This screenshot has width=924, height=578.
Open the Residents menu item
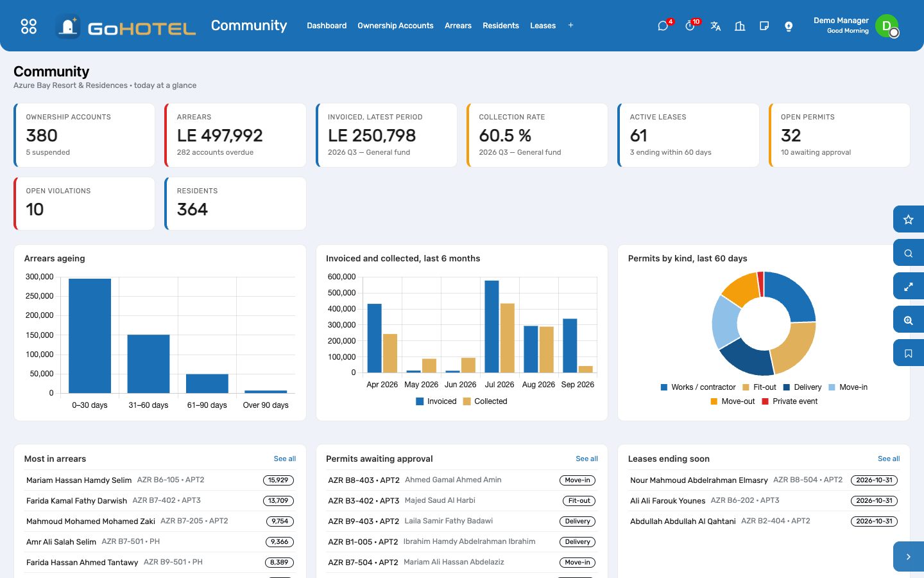[x=501, y=26]
